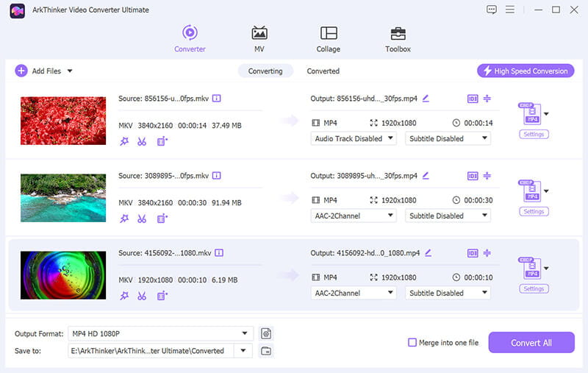Show info for source 856156 mkv file
This screenshot has height=373, width=588.
216,99
